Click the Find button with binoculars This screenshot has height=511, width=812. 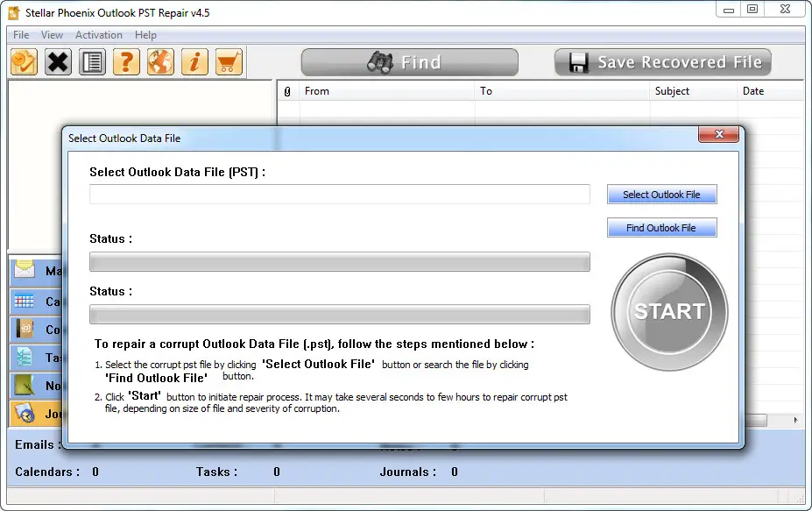(410, 62)
